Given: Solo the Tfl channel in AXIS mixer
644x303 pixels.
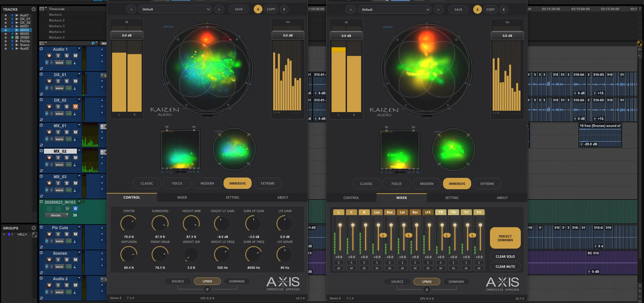Looking at the screenshot, I should click(x=441, y=263).
